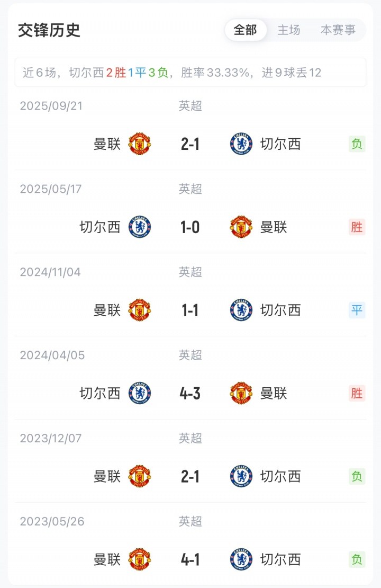Open the 2-1 score on 2025/09/21
The height and width of the screenshot is (588, 381).
(x=190, y=144)
